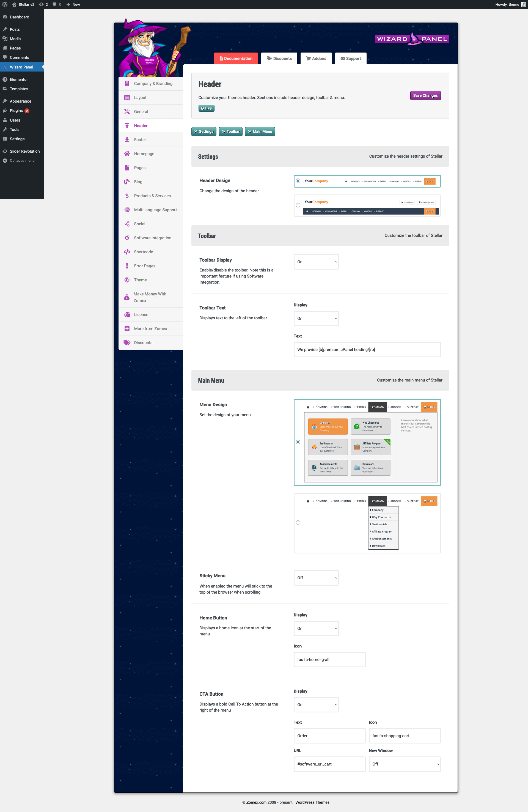Jump to Main Menu section button
The height and width of the screenshot is (812, 528).
coord(260,131)
